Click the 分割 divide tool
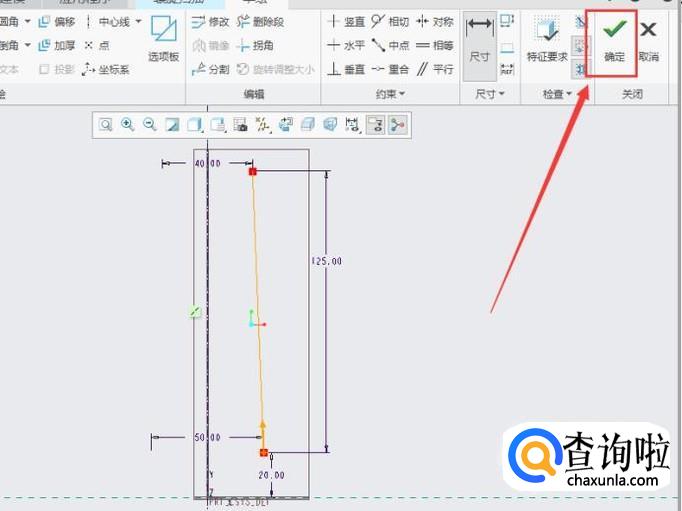 click(211, 69)
